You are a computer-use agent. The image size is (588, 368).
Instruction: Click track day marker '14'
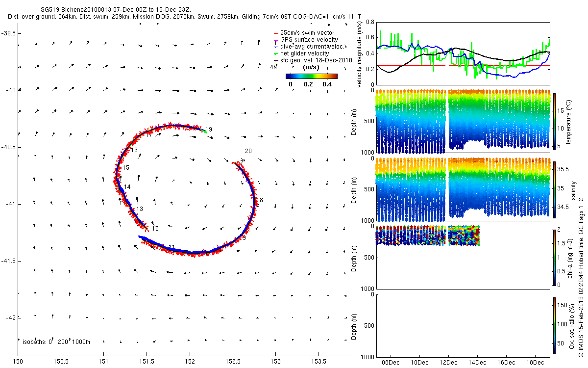pyautogui.click(x=127, y=187)
